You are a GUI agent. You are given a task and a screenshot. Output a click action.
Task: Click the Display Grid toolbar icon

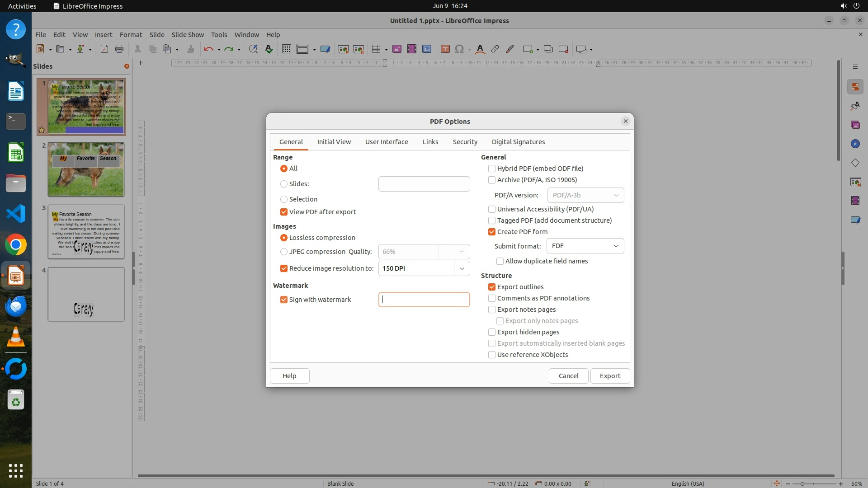(286, 49)
